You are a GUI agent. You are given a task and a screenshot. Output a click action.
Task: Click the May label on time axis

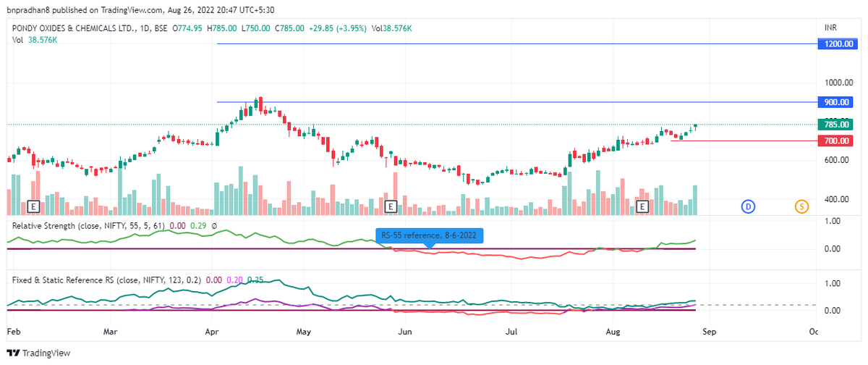(x=304, y=332)
